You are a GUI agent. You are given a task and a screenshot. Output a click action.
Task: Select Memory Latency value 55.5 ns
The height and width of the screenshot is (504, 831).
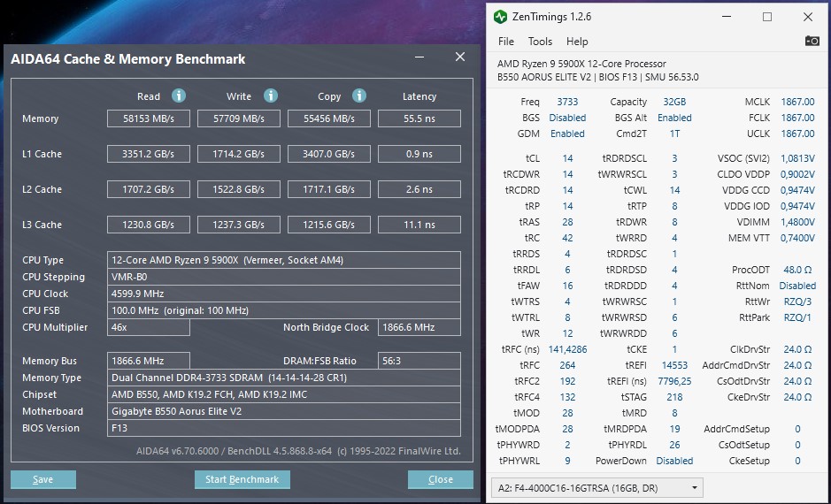[x=419, y=118]
